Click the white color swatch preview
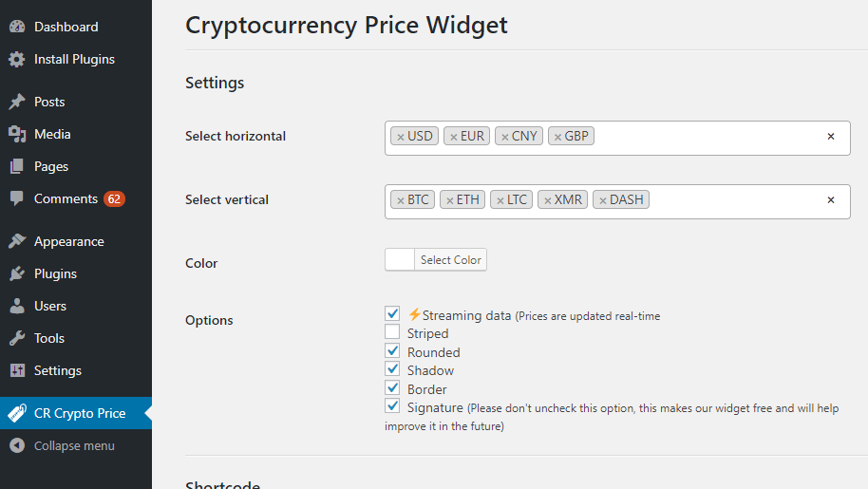 pos(400,260)
